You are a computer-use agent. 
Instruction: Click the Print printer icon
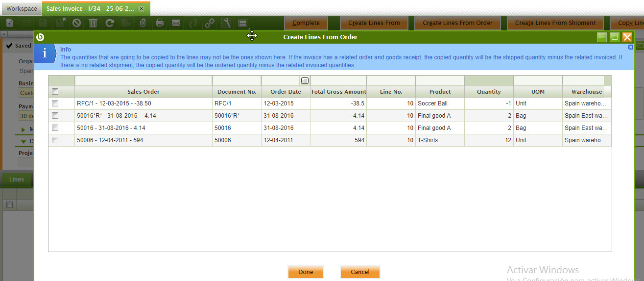(x=160, y=23)
